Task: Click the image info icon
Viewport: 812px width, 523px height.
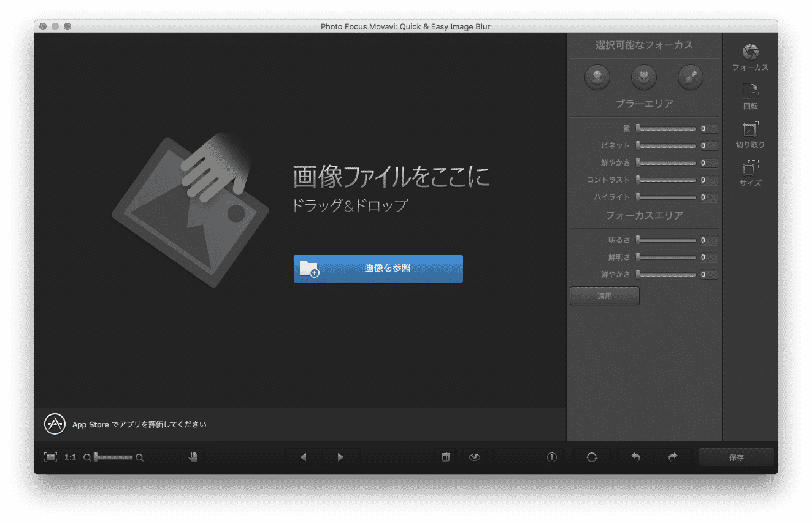Action: (x=552, y=457)
